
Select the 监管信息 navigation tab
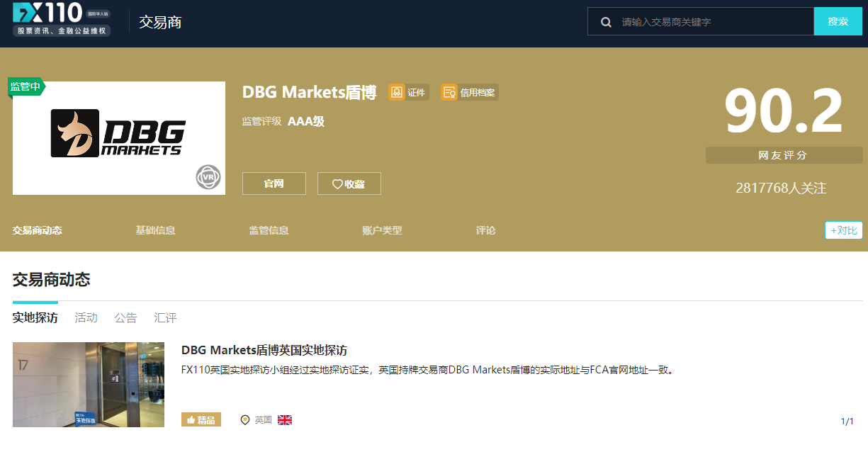269,230
